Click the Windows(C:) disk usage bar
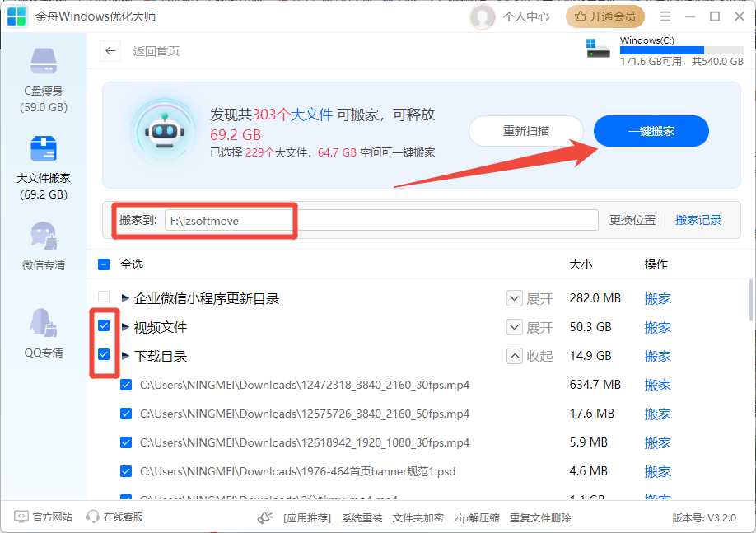Image resolution: width=756 pixels, height=533 pixels. click(682, 50)
